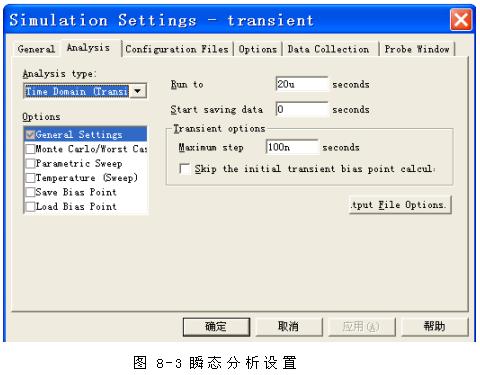Check the Temperature (Sweep) option
The image size is (480, 375).
coord(30,178)
